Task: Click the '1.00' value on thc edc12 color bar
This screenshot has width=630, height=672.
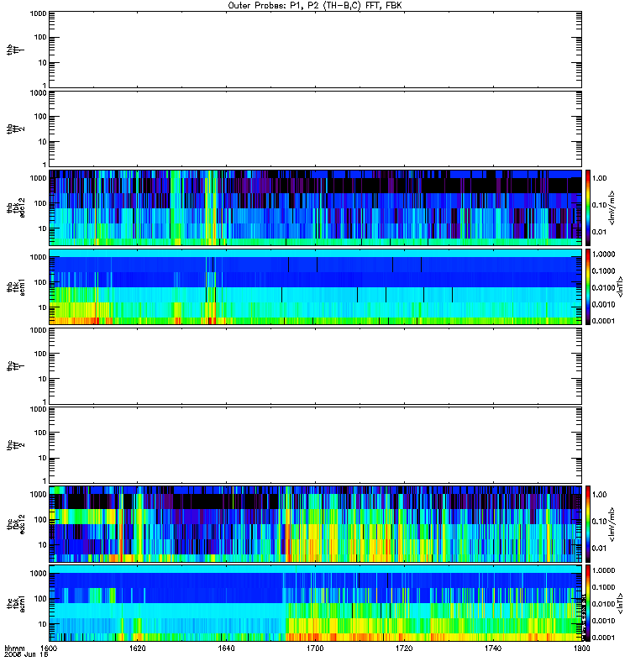Action: pos(599,495)
